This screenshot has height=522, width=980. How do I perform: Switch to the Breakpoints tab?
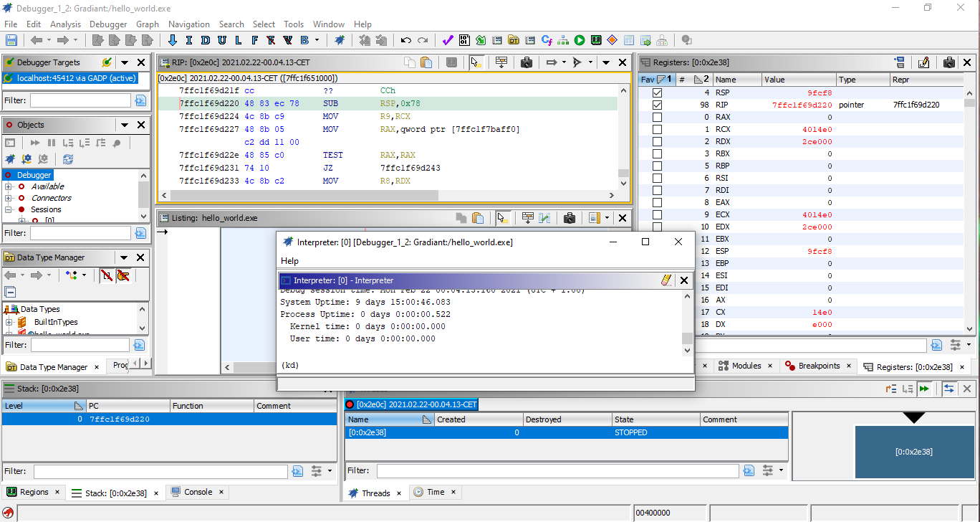(819, 366)
